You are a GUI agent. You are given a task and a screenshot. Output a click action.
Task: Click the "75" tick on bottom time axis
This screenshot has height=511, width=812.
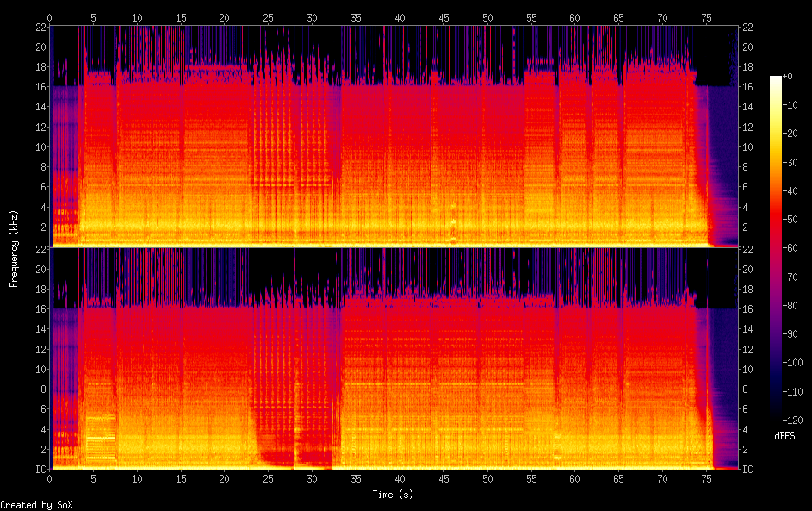tap(706, 477)
